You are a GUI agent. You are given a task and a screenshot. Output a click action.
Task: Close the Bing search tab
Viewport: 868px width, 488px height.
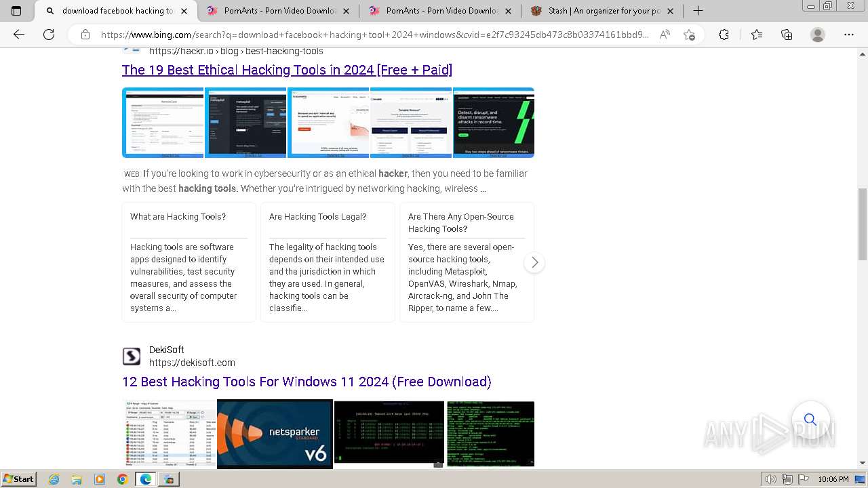[x=184, y=11]
